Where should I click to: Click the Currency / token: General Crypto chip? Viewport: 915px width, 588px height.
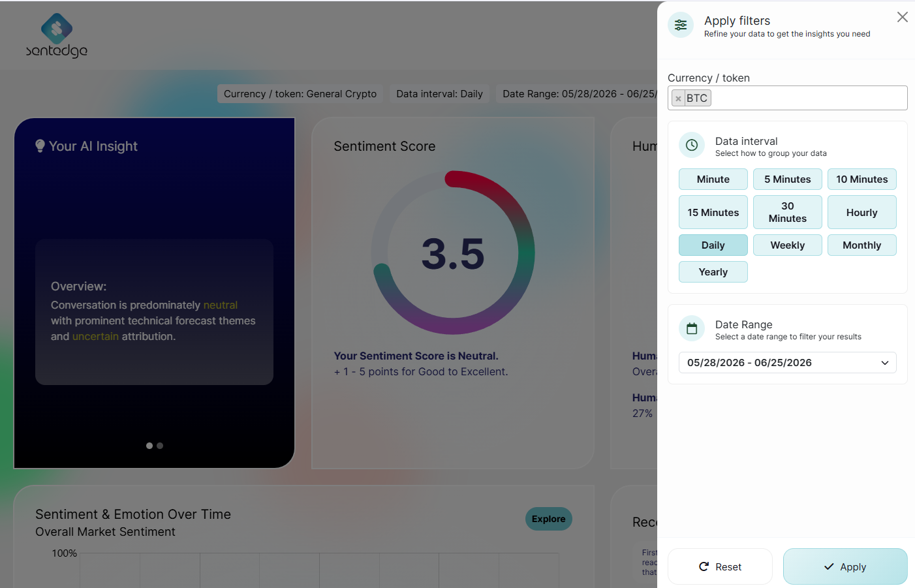[300, 94]
